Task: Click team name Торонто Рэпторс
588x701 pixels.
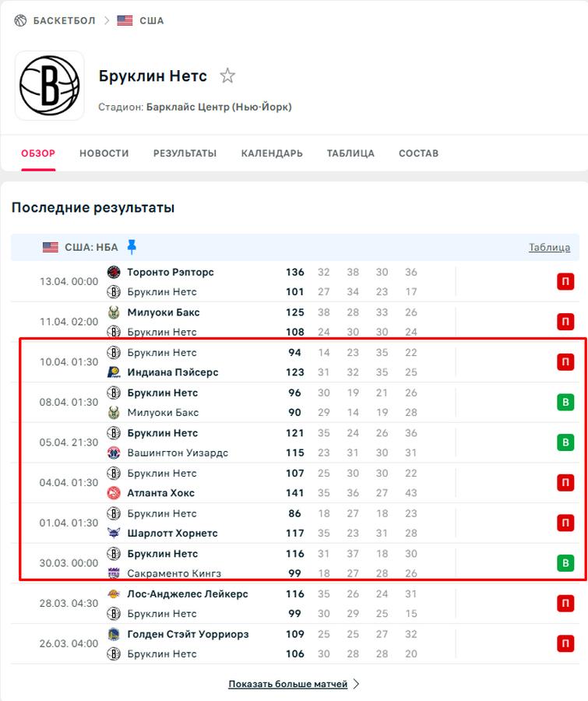Action: tap(171, 272)
